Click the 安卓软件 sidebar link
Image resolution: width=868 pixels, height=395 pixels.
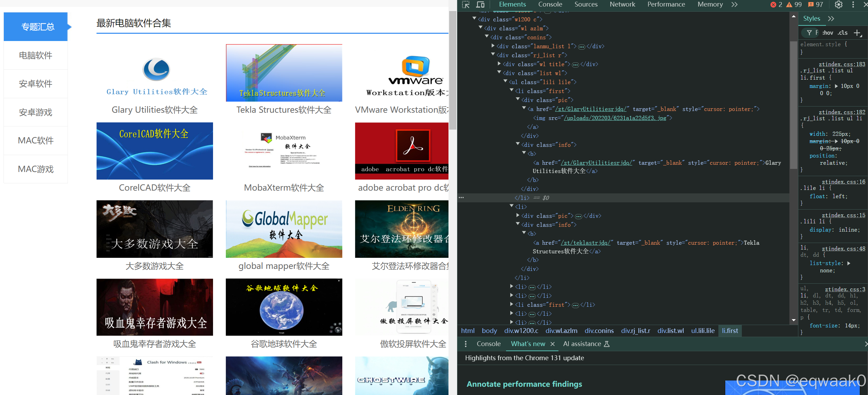point(36,84)
